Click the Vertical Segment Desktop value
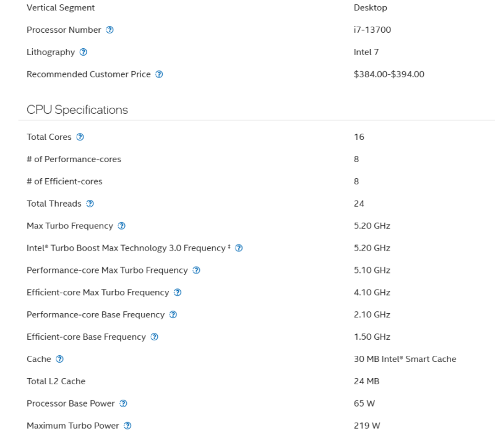The height and width of the screenshot is (448, 495). coord(370,7)
